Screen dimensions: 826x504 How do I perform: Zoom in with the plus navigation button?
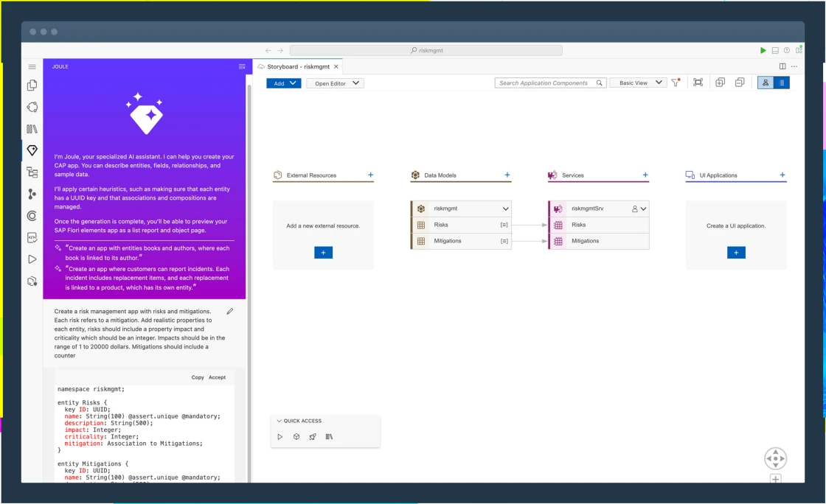(775, 478)
